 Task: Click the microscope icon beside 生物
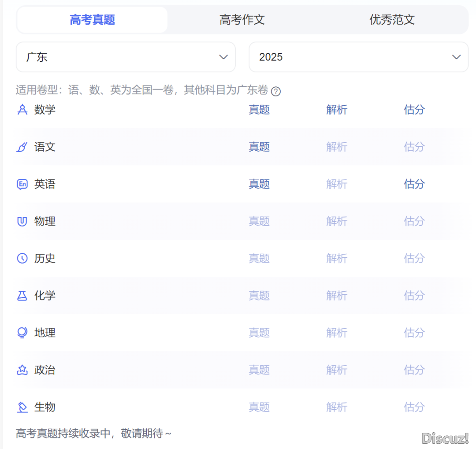pos(22,407)
